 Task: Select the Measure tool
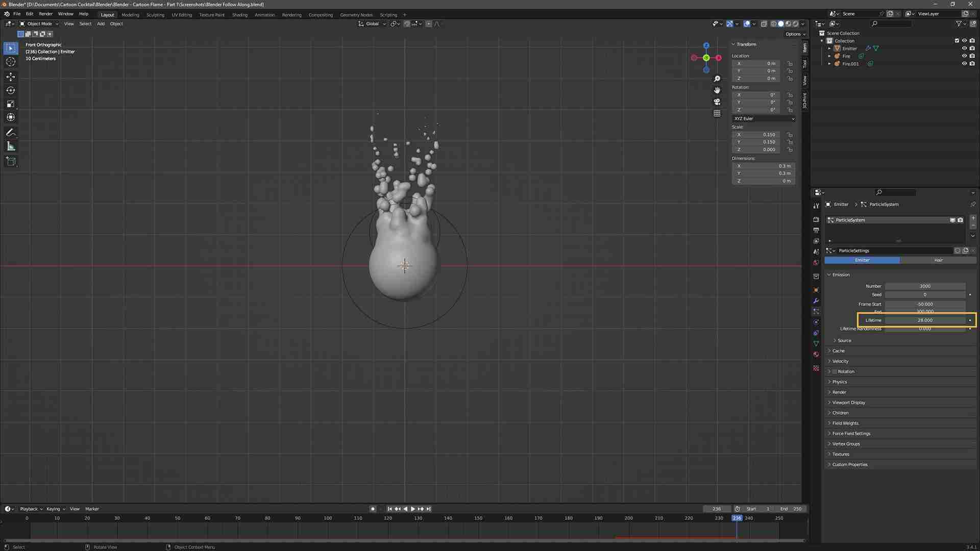[x=11, y=147]
